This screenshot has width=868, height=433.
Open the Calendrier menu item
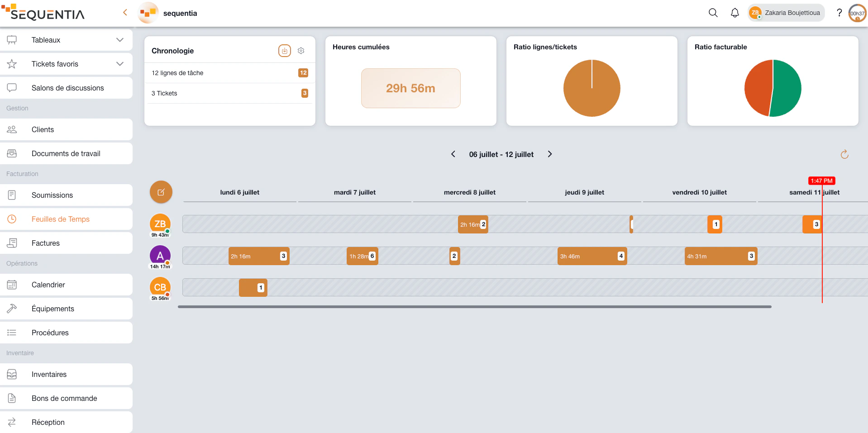click(66, 285)
